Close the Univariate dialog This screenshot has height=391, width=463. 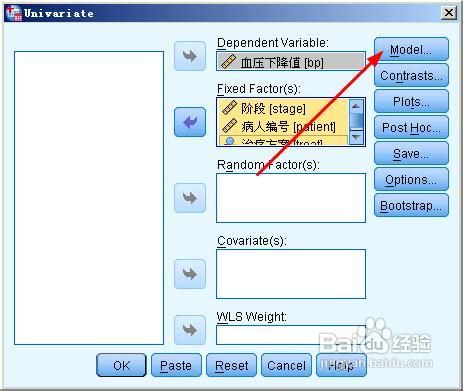pyautogui.click(x=449, y=13)
